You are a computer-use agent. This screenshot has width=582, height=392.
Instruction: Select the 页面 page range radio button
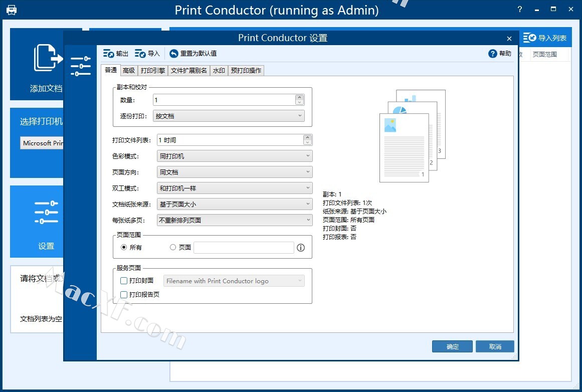point(172,247)
